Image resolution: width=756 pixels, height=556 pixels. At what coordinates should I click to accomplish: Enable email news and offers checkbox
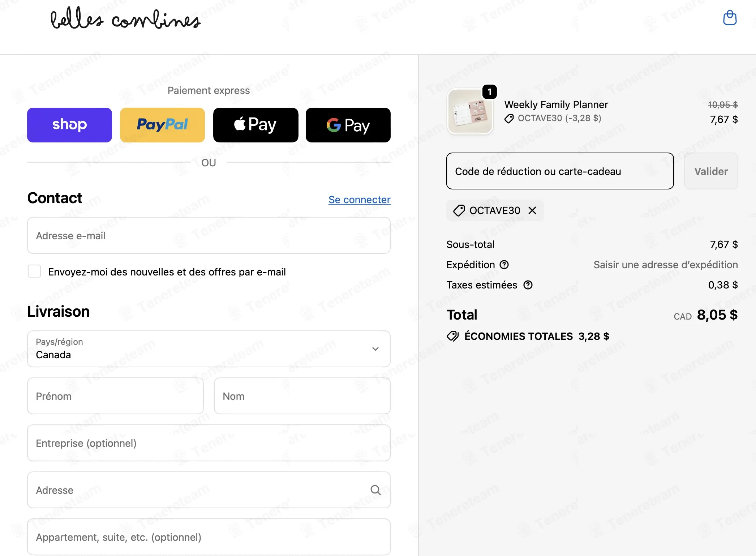click(x=34, y=271)
